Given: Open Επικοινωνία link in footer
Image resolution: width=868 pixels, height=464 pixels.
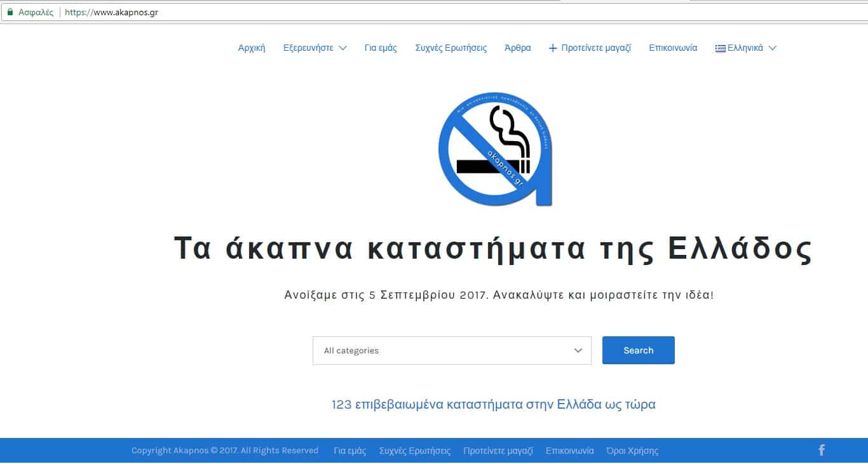Looking at the screenshot, I should tap(570, 451).
